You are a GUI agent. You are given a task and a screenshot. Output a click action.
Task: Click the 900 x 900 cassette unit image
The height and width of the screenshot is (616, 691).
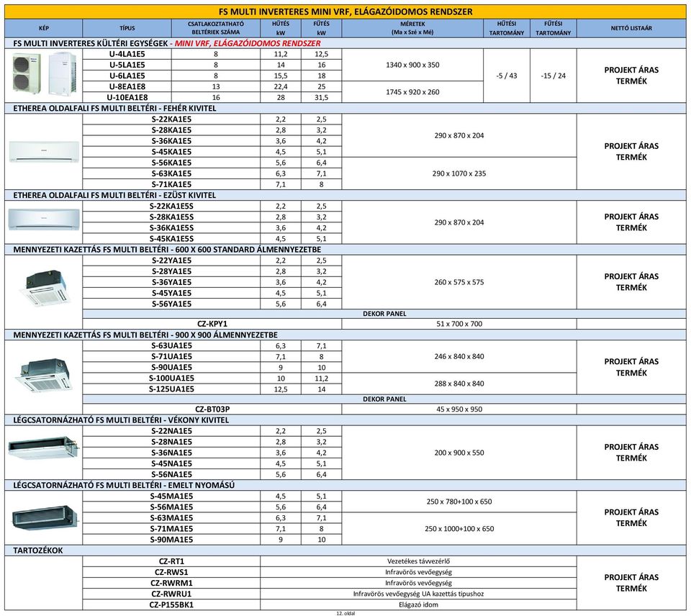(44, 374)
